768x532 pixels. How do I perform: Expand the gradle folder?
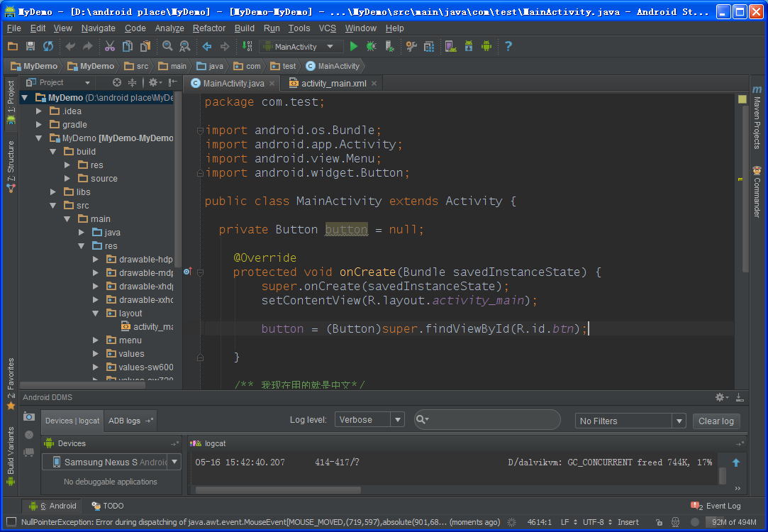[39, 124]
